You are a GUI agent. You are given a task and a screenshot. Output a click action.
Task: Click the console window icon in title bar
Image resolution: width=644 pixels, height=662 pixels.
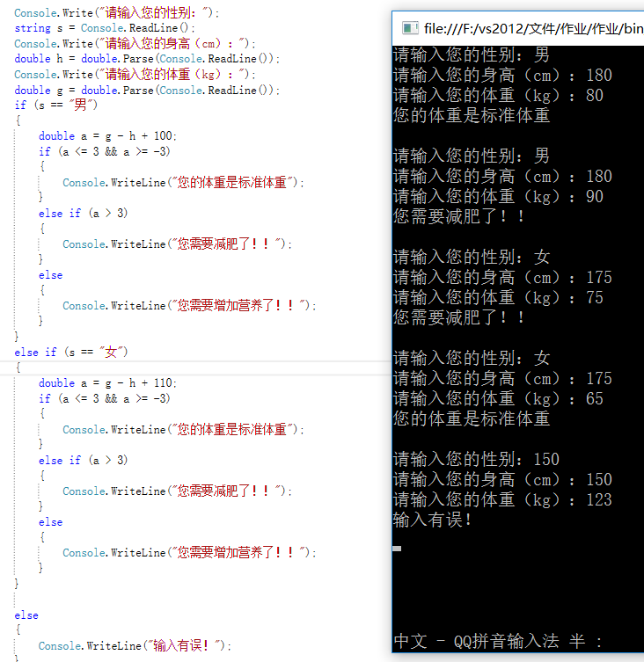click(410, 28)
